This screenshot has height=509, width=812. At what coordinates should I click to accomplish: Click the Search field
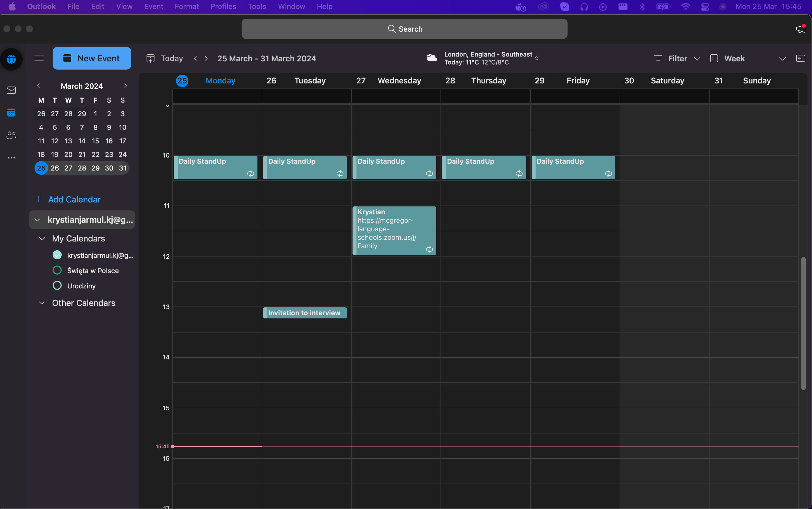point(404,29)
